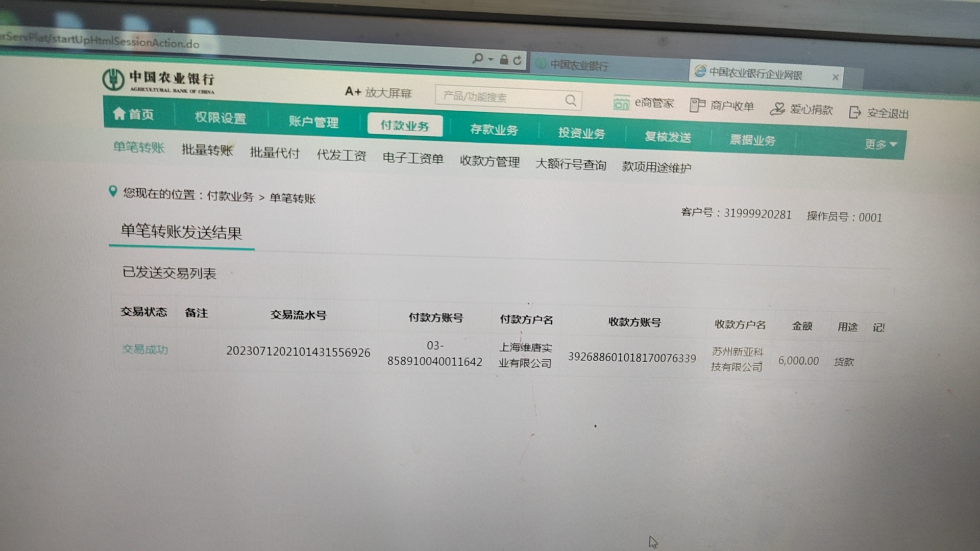Click the 用途 column header
Screen dimensions: 980x551
(847, 327)
